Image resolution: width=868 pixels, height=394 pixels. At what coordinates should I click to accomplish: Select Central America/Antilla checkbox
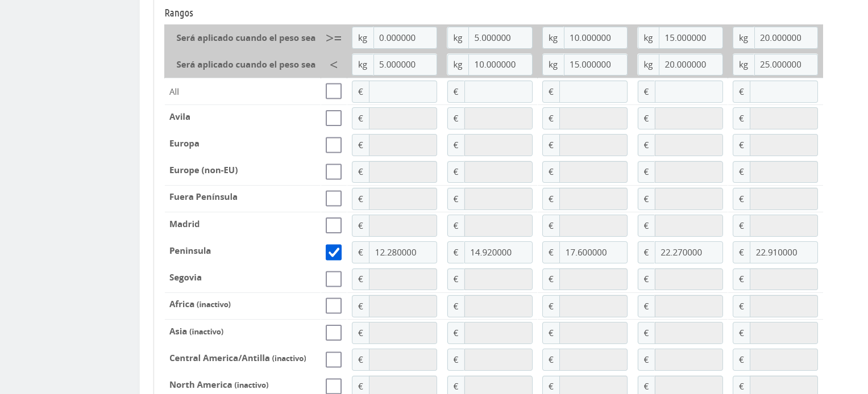334,359
